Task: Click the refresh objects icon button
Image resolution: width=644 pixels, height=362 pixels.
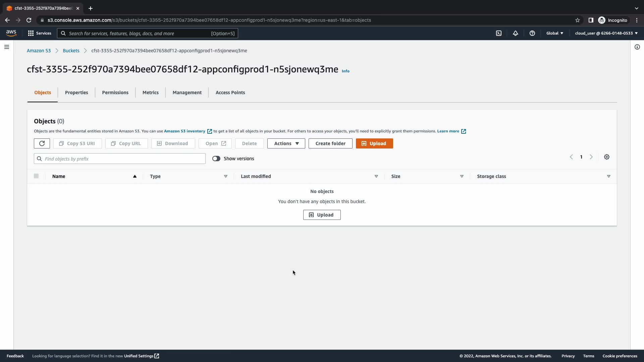Action: [x=42, y=143]
